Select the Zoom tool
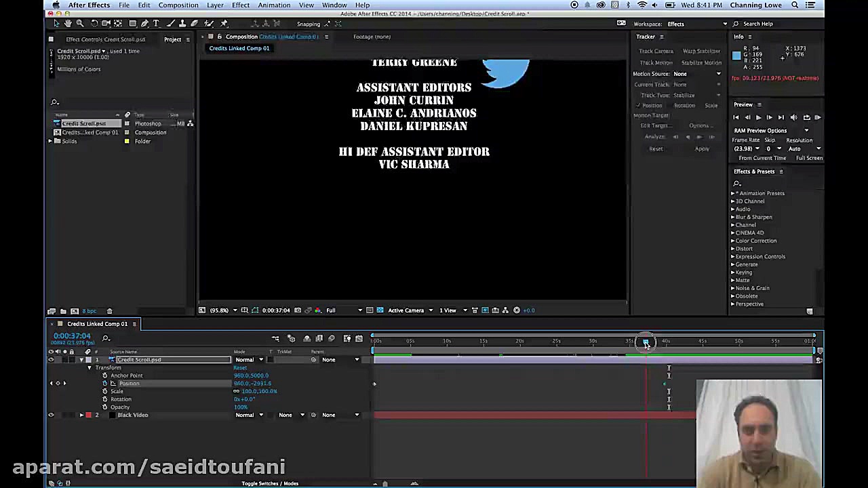Viewport: 868px width, 488px height. click(x=79, y=23)
